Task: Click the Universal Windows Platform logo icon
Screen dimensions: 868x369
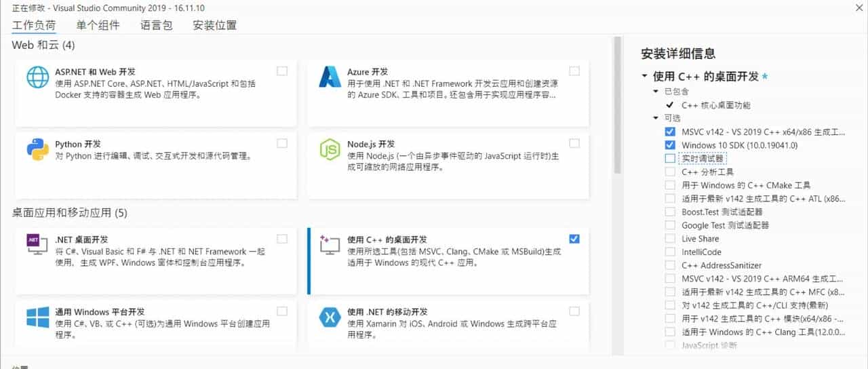Action: (x=37, y=317)
